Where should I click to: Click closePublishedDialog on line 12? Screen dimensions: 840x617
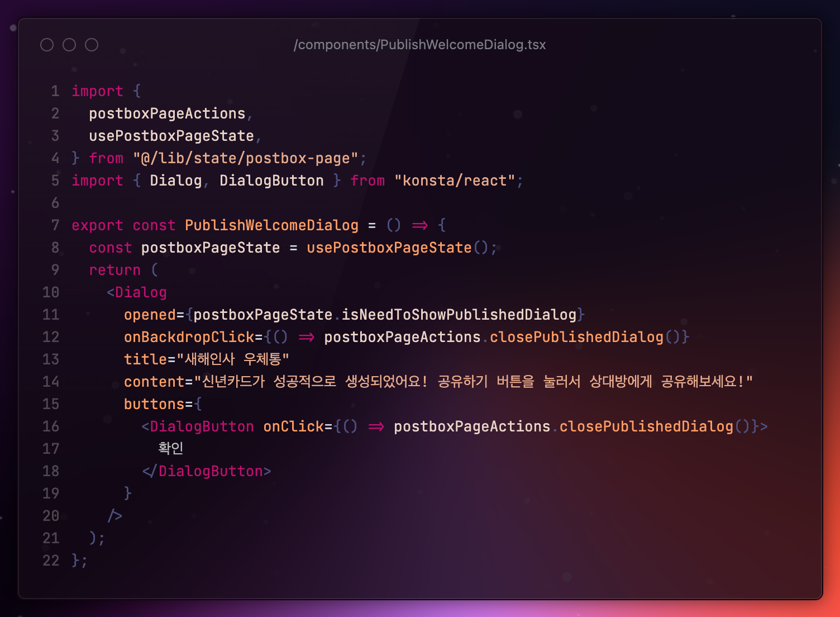577,337
